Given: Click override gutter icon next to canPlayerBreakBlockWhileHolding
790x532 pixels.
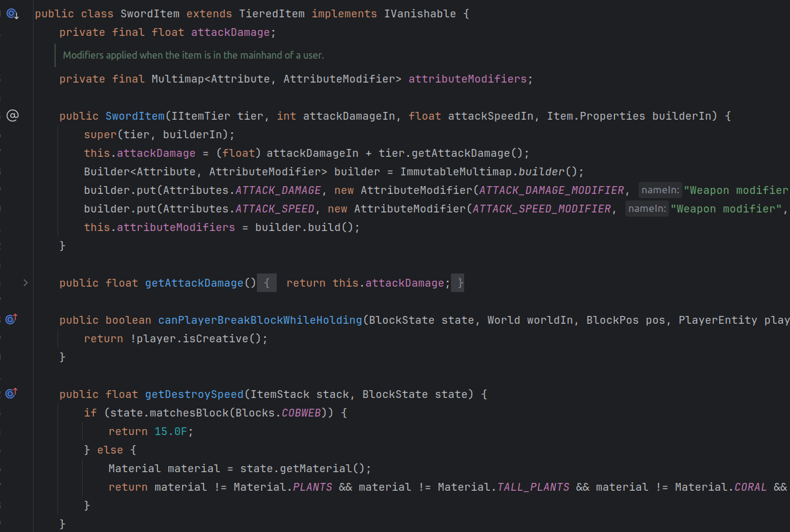Looking at the screenshot, I should click(x=12, y=320).
